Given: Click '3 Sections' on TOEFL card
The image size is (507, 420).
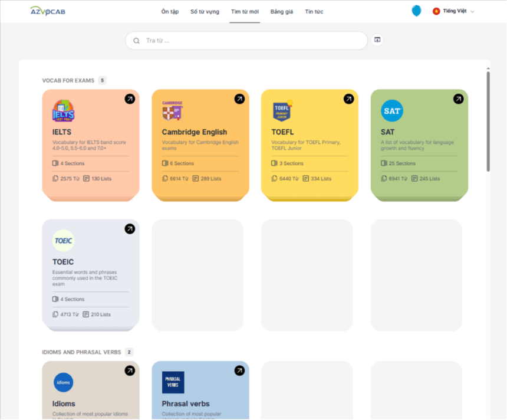Looking at the screenshot, I should click(x=291, y=163).
